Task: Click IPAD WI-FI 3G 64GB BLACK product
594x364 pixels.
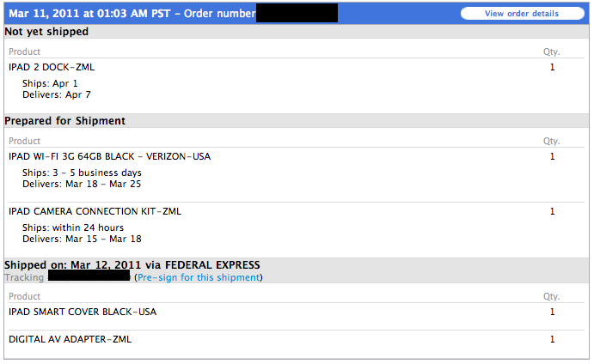Action: point(109,156)
